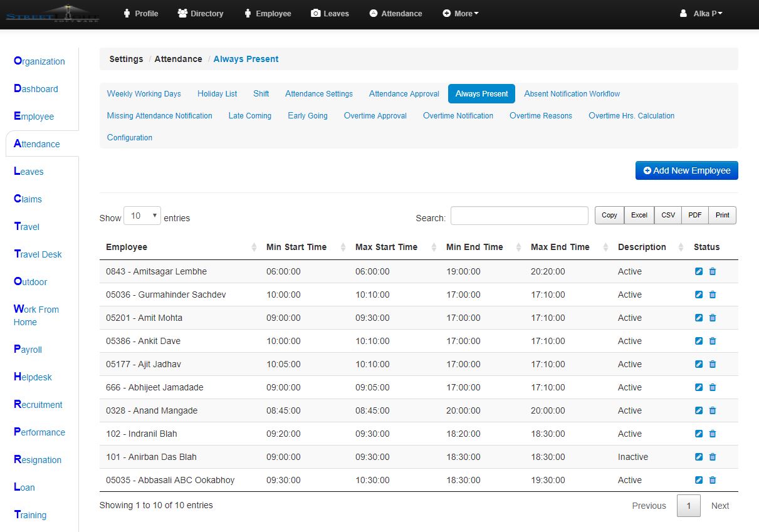Click Add New Employee button
759x532 pixels.
click(x=686, y=170)
